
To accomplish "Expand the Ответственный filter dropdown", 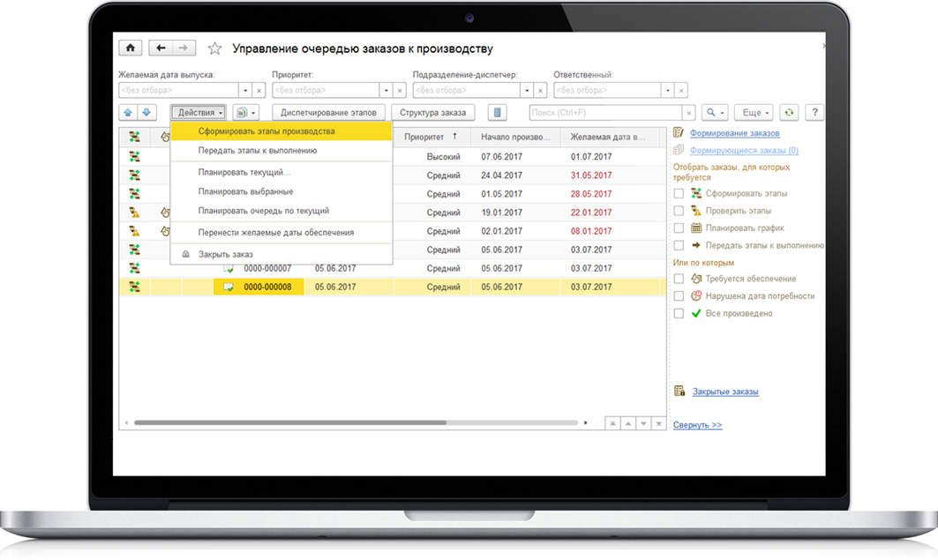I will pos(668,90).
